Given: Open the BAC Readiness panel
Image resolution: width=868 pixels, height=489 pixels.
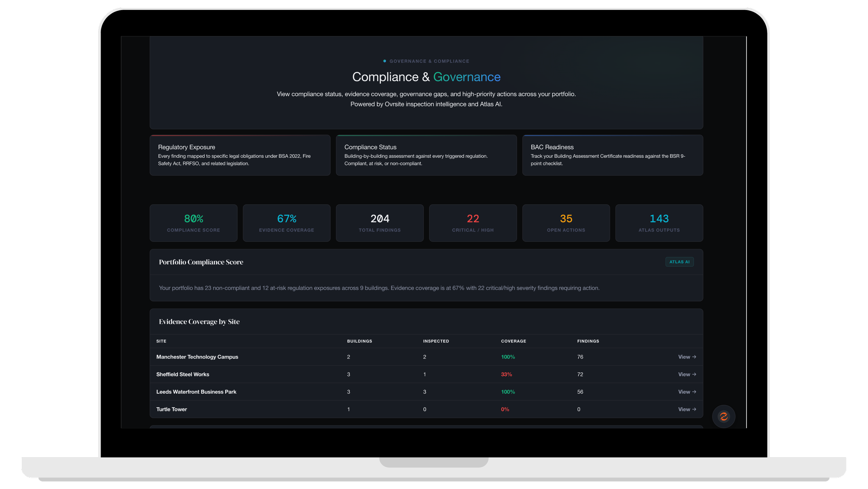Looking at the screenshot, I should click(x=613, y=155).
